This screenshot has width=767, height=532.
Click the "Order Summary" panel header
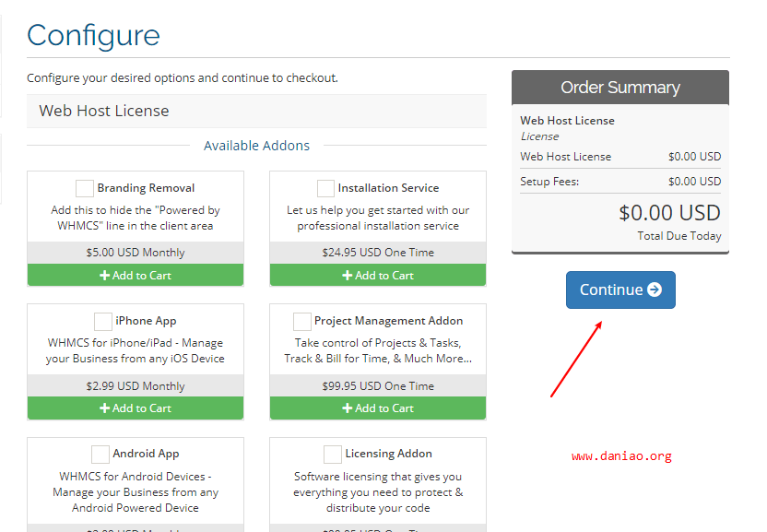(620, 87)
